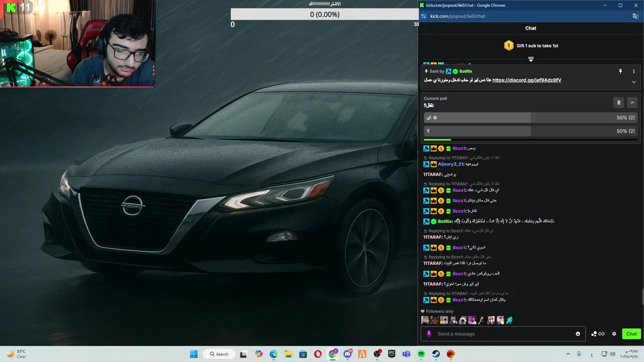644x362 pixels.
Task: Select the teal hand emote in quick emotes
Action: coord(509,320)
